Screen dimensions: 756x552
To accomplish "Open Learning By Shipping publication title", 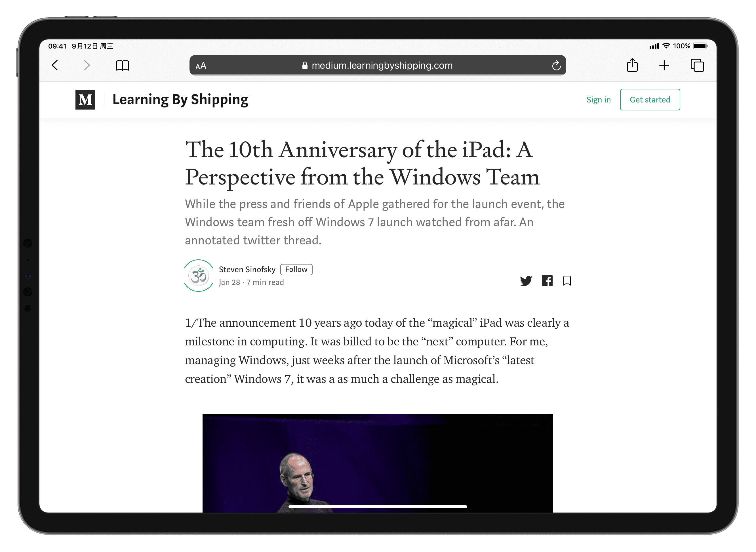I will [x=180, y=100].
